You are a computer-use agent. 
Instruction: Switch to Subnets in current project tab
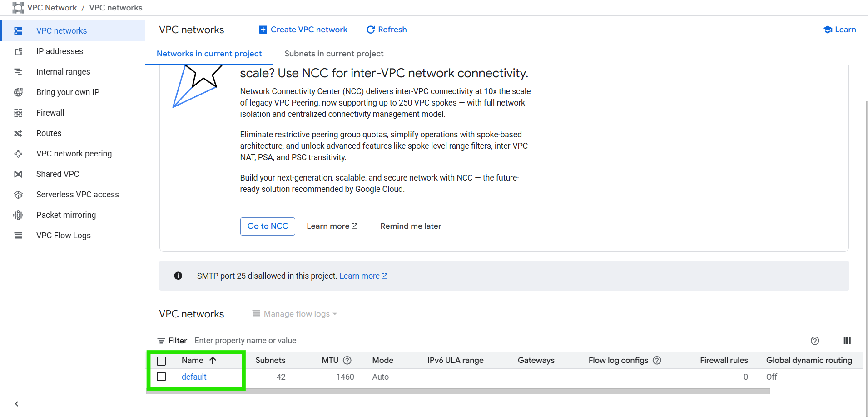pos(334,54)
